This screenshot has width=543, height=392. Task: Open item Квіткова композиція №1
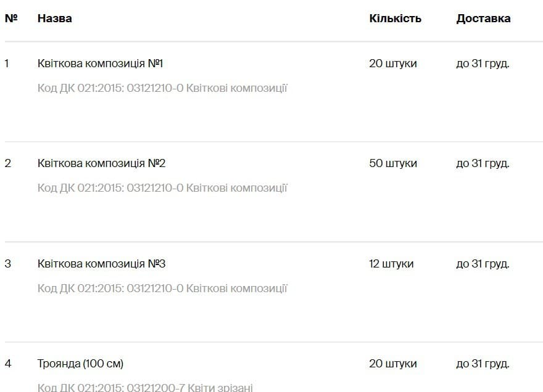pyautogui.click(x=100, y=63)
